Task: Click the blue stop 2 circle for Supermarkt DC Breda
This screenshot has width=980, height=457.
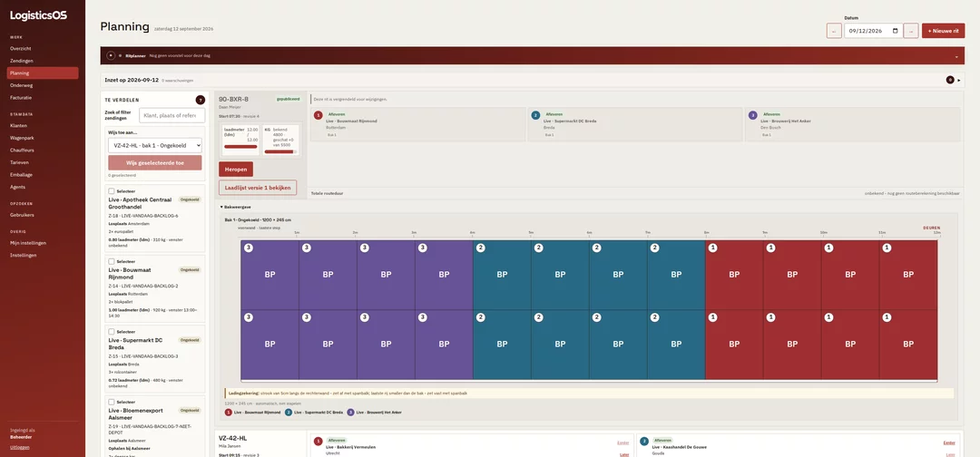Action: tap(535, 115)
